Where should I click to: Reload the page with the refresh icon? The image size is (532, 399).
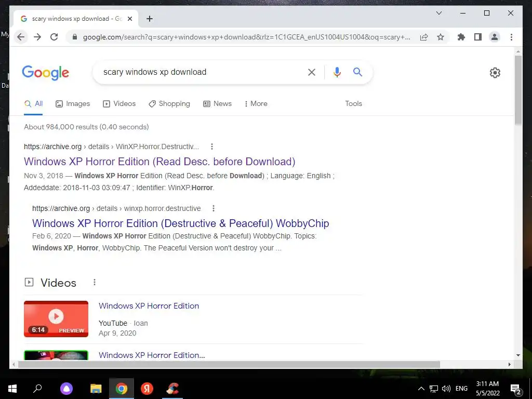tap(54, 37)
